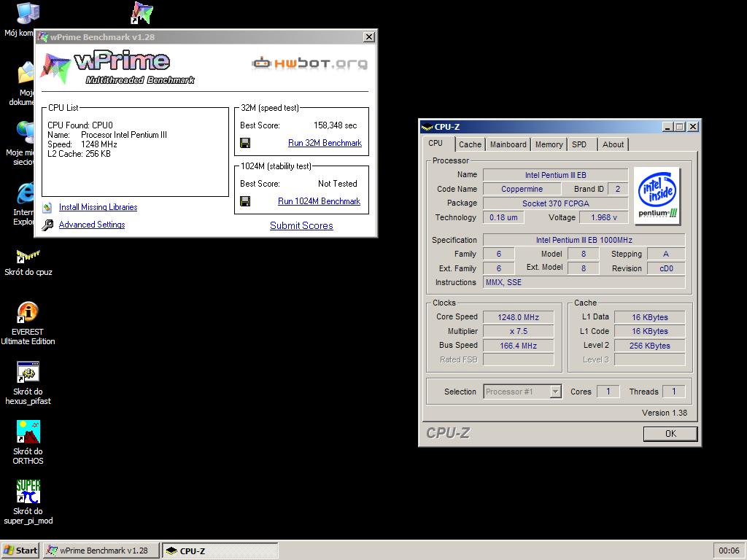
Task: Click the wPrime title bar icon
Action: coord(43,37)
